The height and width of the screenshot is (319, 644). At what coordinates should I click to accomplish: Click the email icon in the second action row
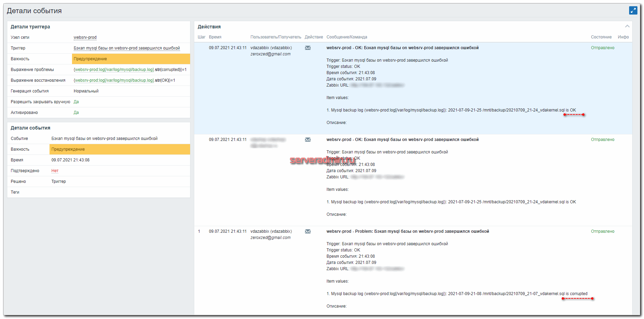point(307,140)
